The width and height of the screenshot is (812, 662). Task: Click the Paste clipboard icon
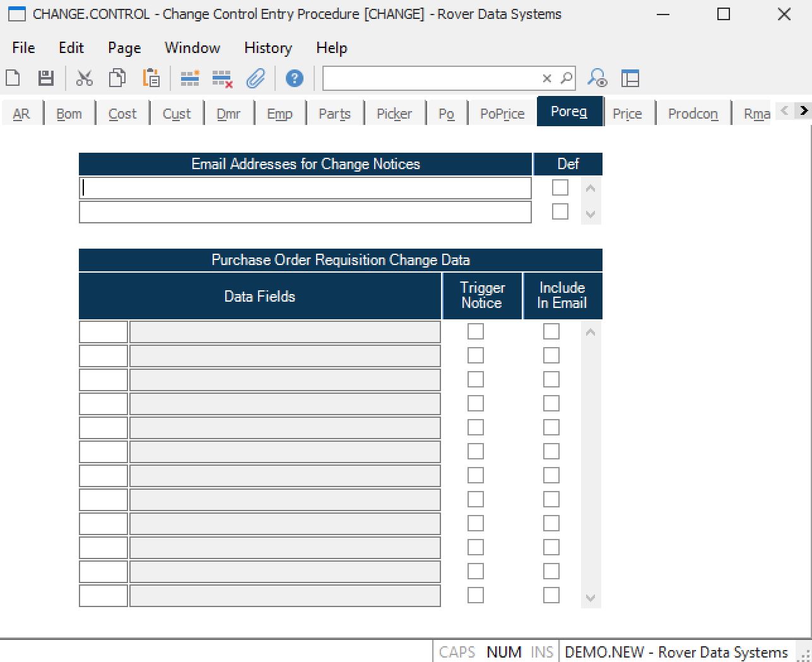[151, 78]
